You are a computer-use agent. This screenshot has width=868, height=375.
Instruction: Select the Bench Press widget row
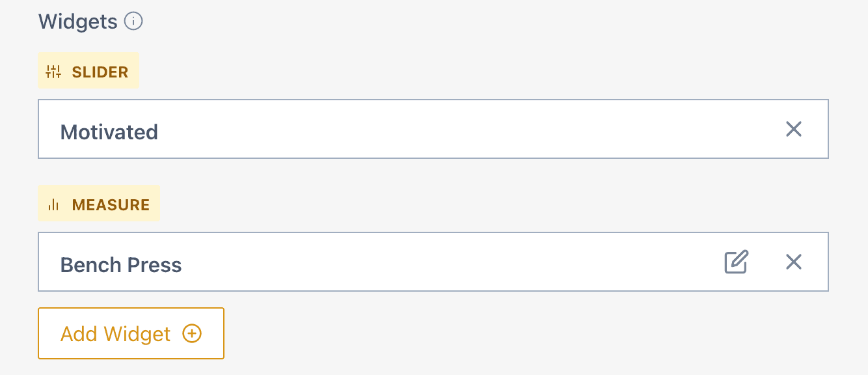433,262
